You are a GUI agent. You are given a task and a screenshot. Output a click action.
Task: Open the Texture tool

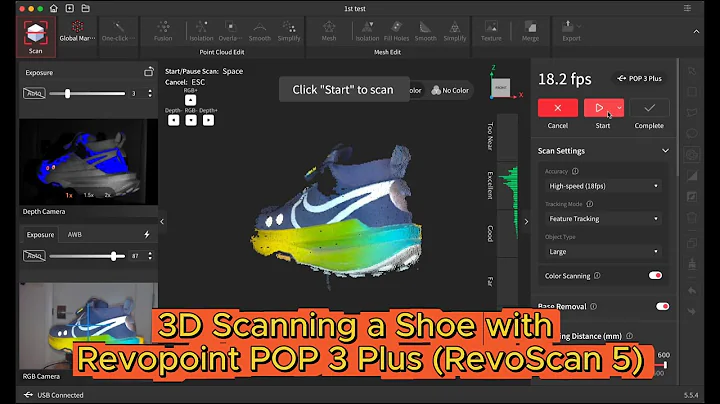click(x=491, y=31)
